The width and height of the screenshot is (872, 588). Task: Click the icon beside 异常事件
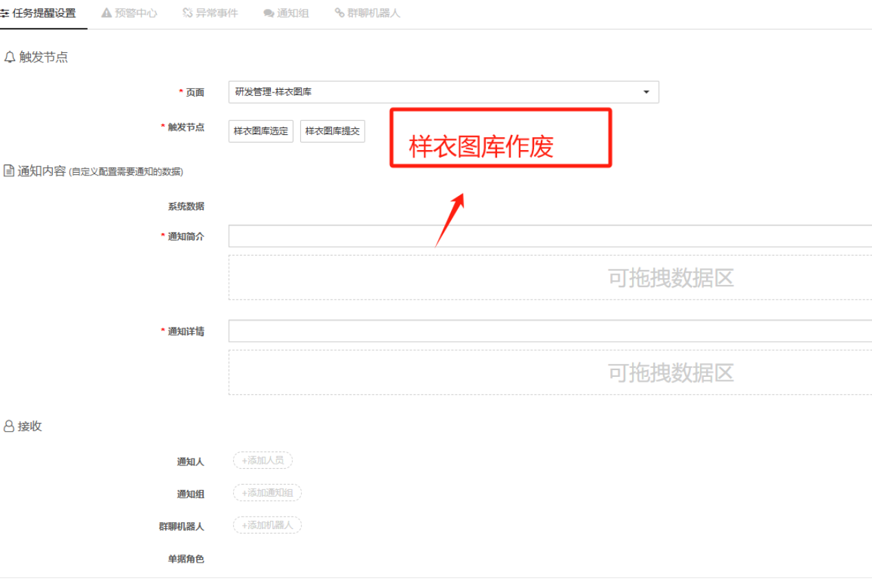click(x=187, y=13)
